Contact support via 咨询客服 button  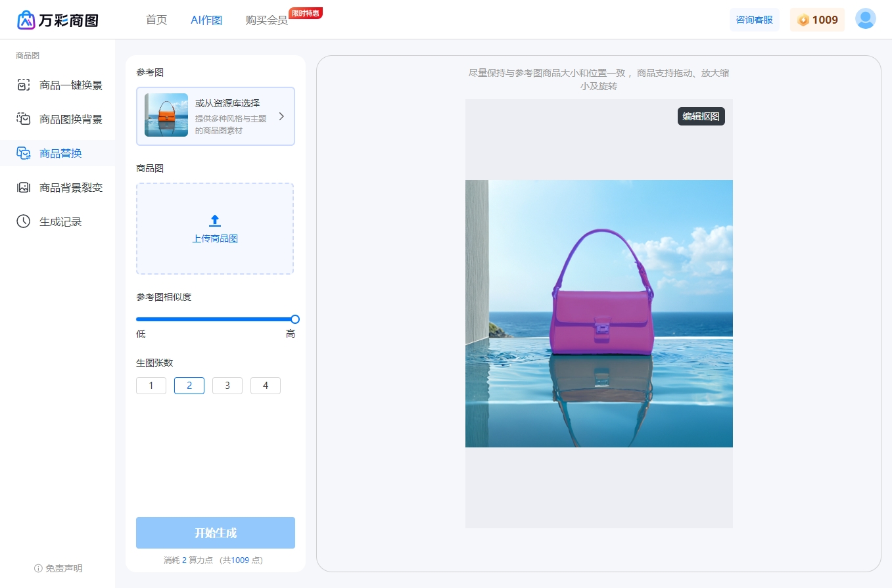tap(754, 20)
